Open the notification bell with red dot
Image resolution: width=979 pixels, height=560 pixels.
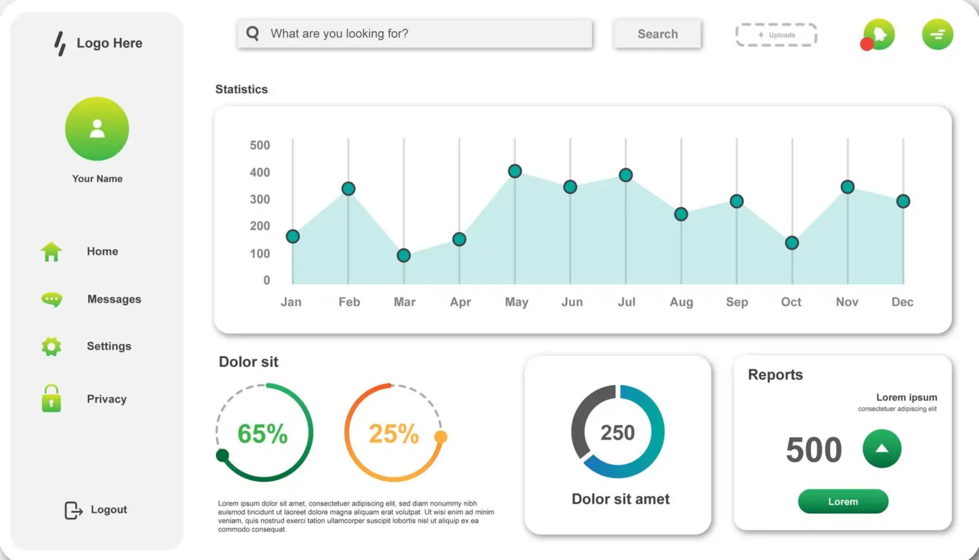[878, 34]
